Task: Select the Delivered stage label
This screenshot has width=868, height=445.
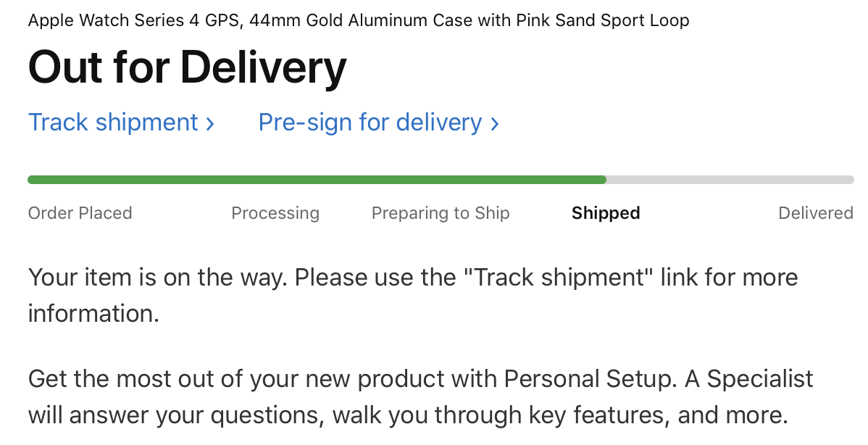Action: click(x=815, y=213)
